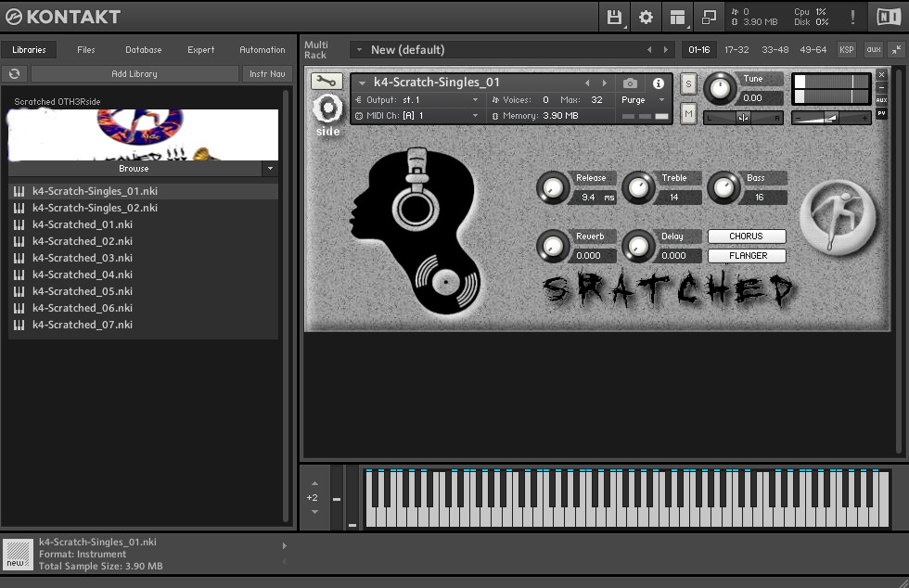Toggle the KSP button
This screenshot has height=588, width=909.
point(846,50)
